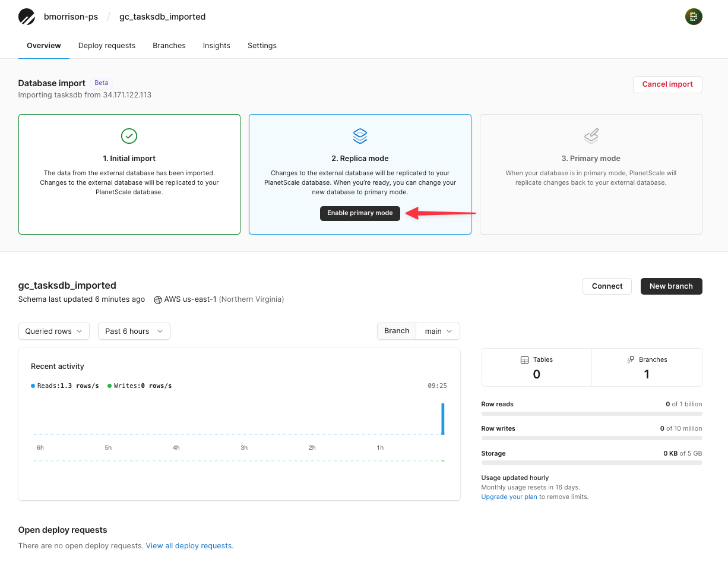
Task: Click the Replica mode layers icon
Action: coord(360,136)
